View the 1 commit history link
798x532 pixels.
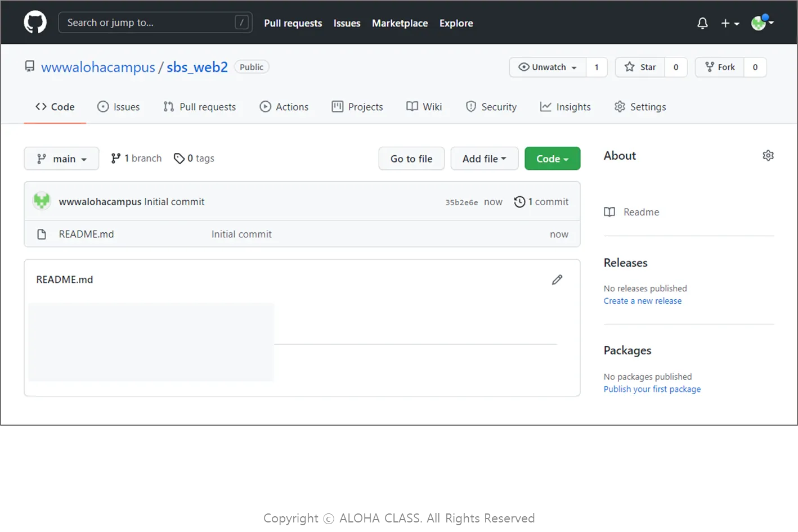click(x=541, y=201)
